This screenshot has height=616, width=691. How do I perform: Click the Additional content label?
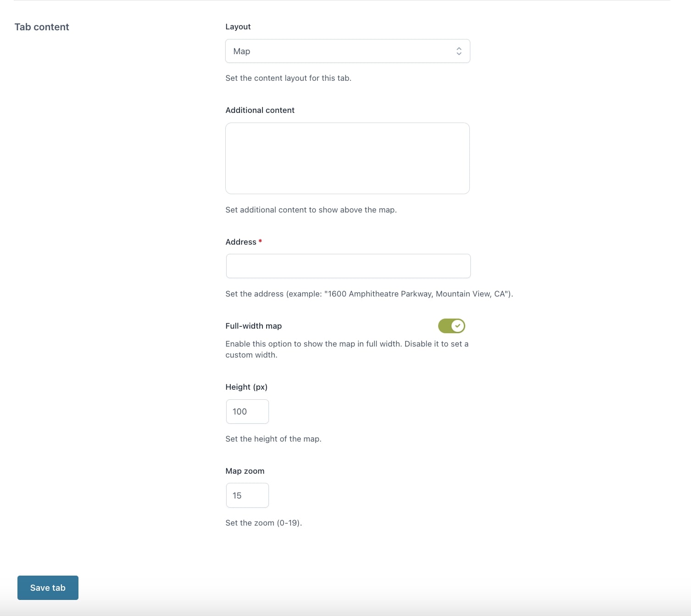260,110
